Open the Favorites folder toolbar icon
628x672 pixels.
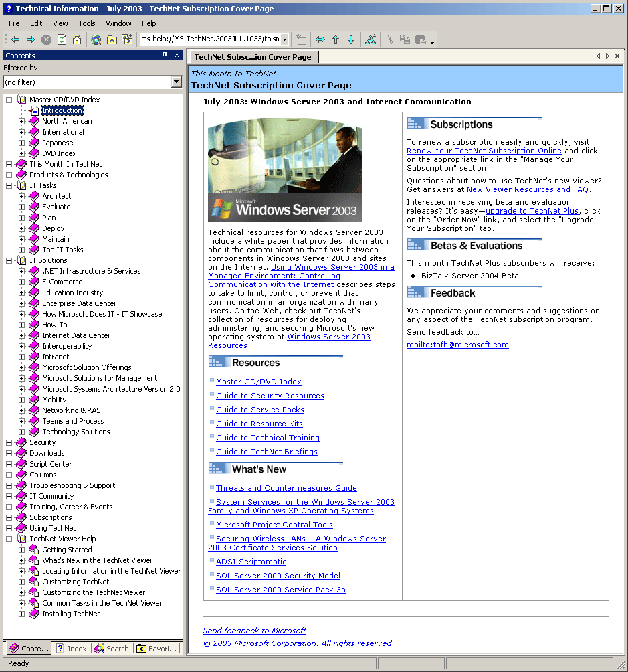112,39
